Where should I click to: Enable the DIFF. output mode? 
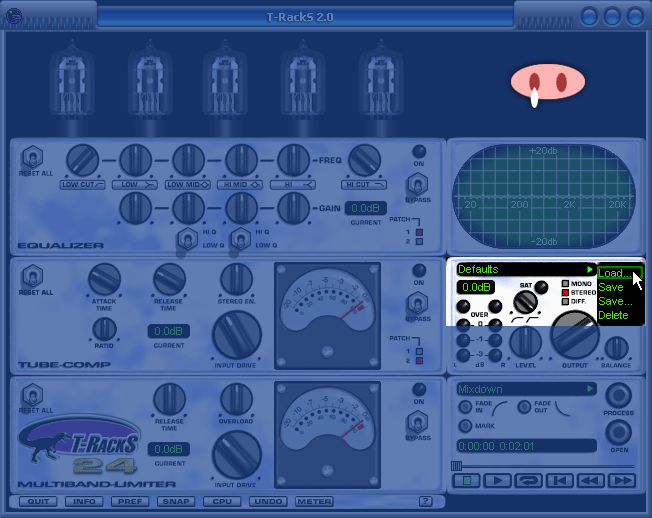565,301
